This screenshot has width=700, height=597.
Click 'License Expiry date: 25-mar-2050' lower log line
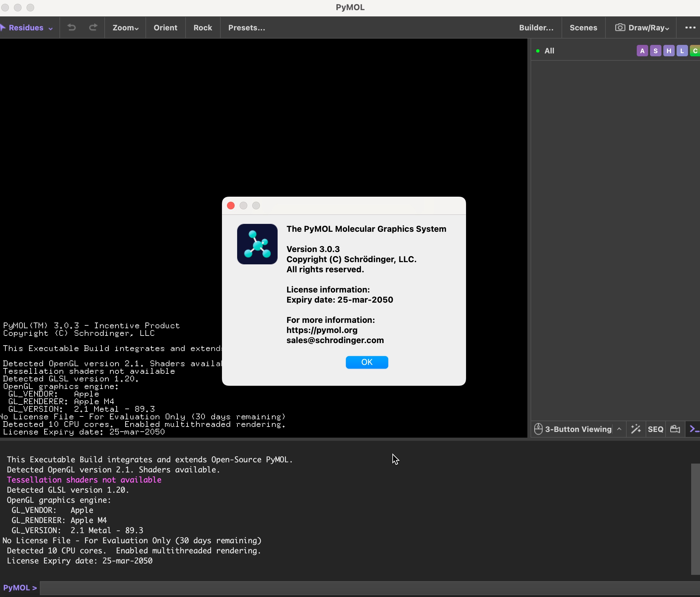80,561
